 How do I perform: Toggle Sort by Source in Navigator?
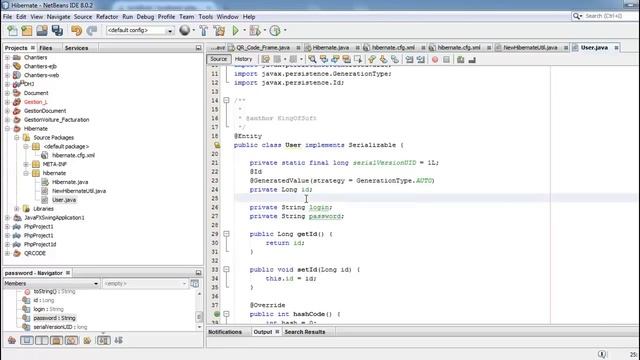(118, 340)
